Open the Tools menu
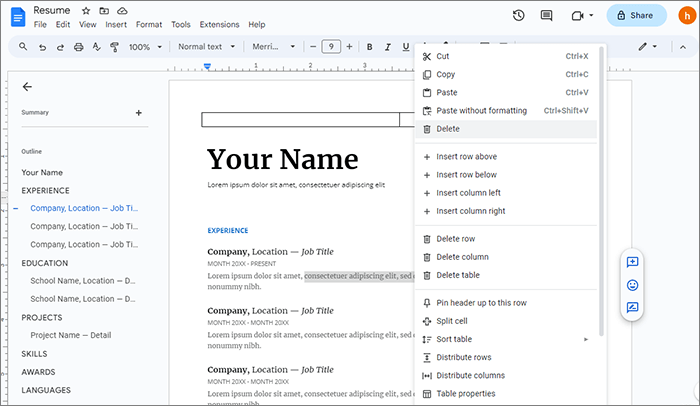700x406 pixels. [181, 25]
